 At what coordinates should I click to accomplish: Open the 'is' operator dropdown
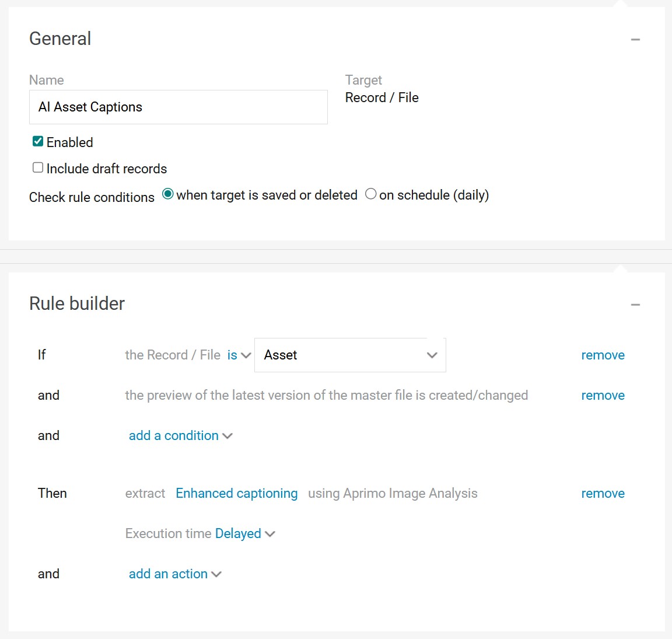239,355
